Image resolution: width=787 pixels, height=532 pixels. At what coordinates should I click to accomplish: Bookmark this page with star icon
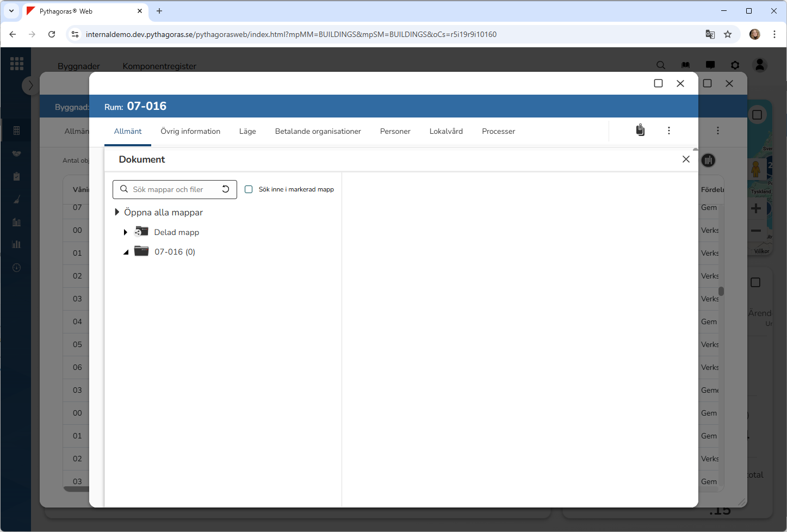coord(727,34)
